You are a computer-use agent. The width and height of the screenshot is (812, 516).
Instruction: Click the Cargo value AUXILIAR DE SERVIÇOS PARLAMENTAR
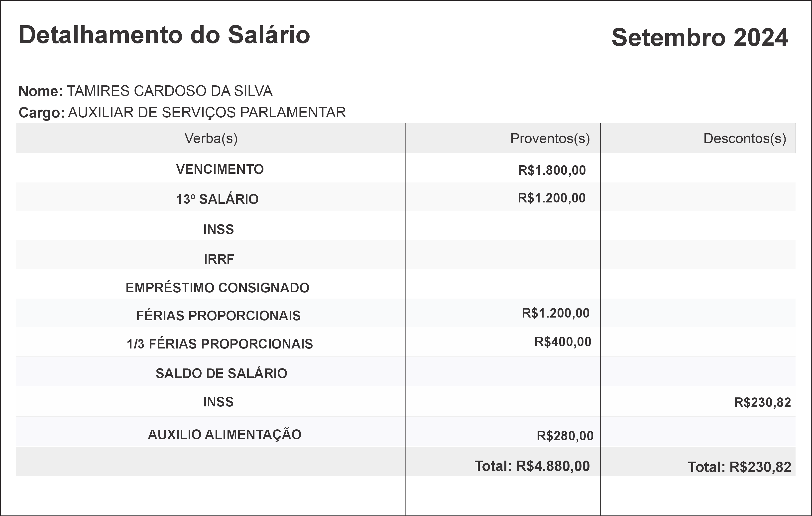pyautogui.click(x=207, y=112)
